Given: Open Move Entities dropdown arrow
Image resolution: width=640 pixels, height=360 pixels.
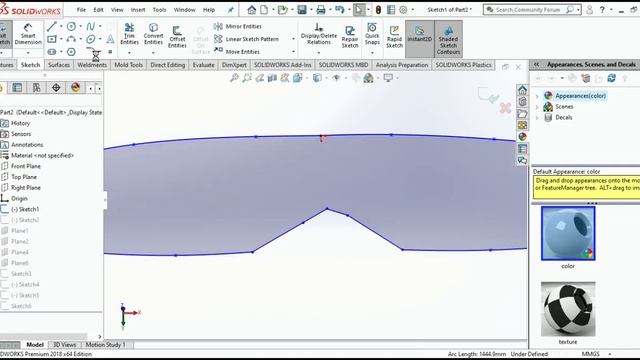Looking at the screenshot, I should pos(293,52).
